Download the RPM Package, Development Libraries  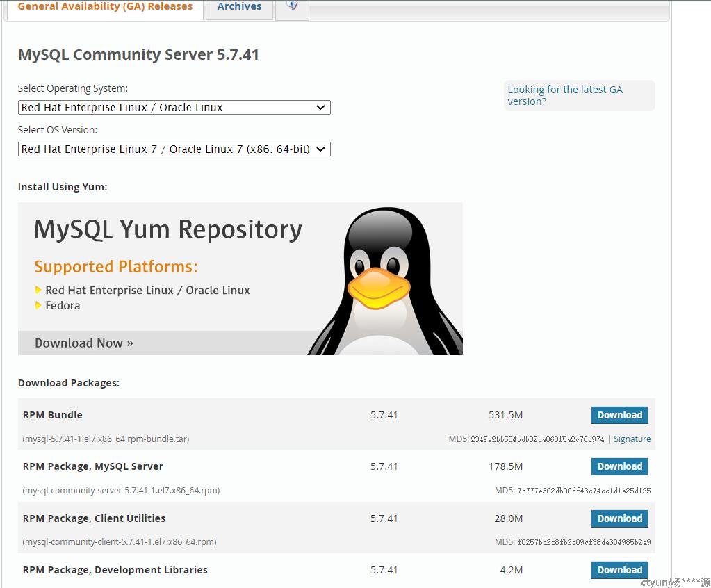click(x=619, y=570)
